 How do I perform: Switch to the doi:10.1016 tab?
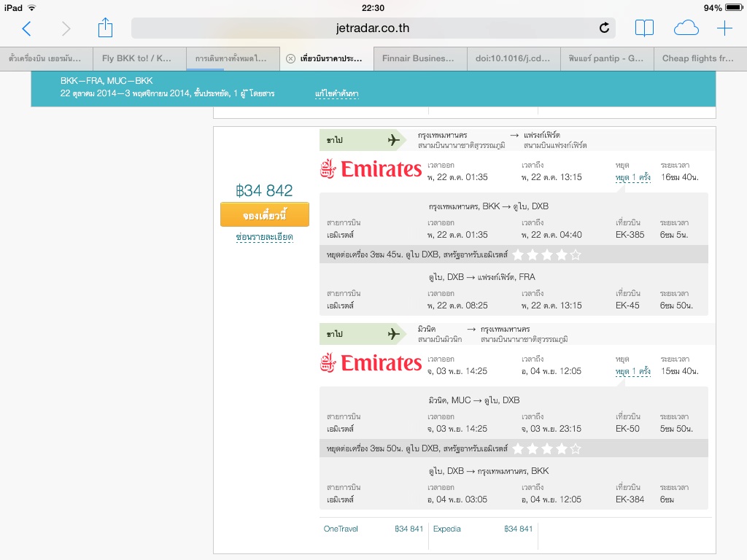pos(513,58)
